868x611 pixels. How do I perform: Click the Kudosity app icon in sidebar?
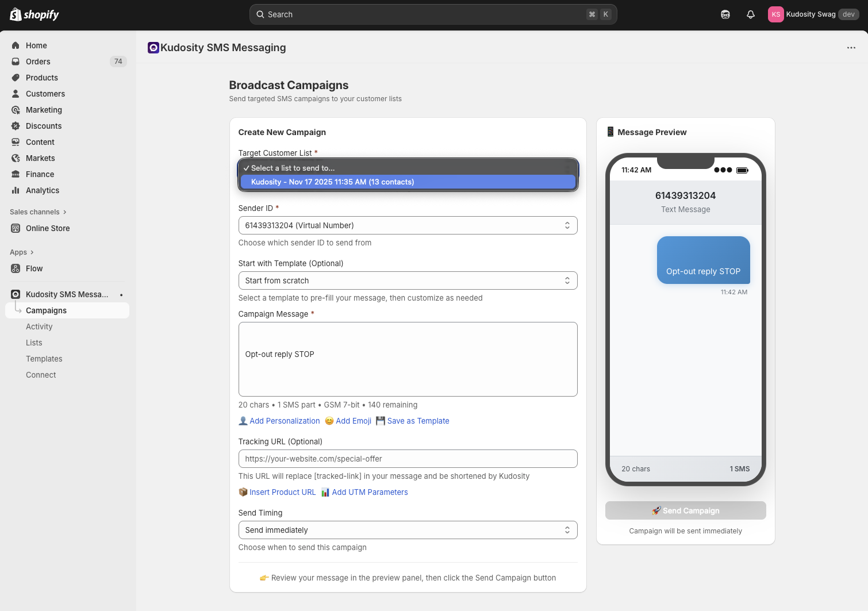[x=16, y=294]
